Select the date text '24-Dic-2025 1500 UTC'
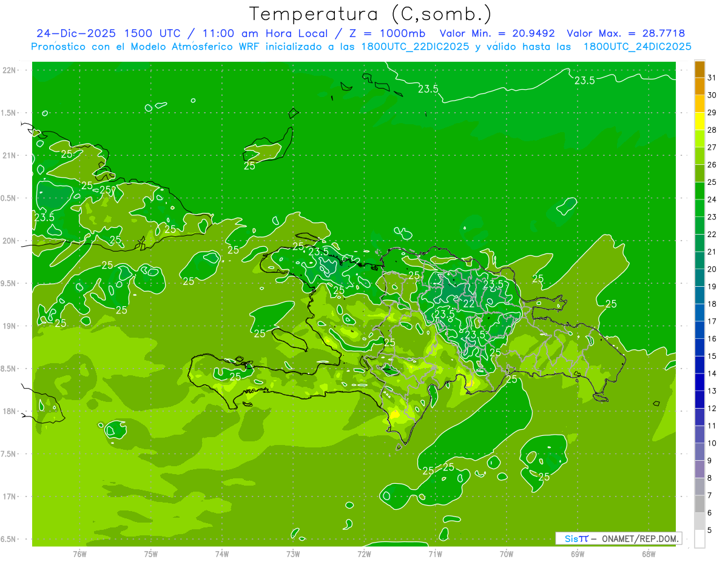This screenshot has height=562, width=728. [x=112, y=33]
